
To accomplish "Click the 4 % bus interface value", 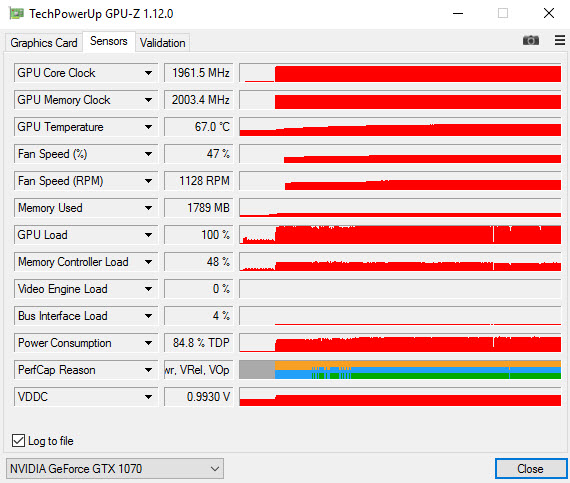I will coord(198,316).
